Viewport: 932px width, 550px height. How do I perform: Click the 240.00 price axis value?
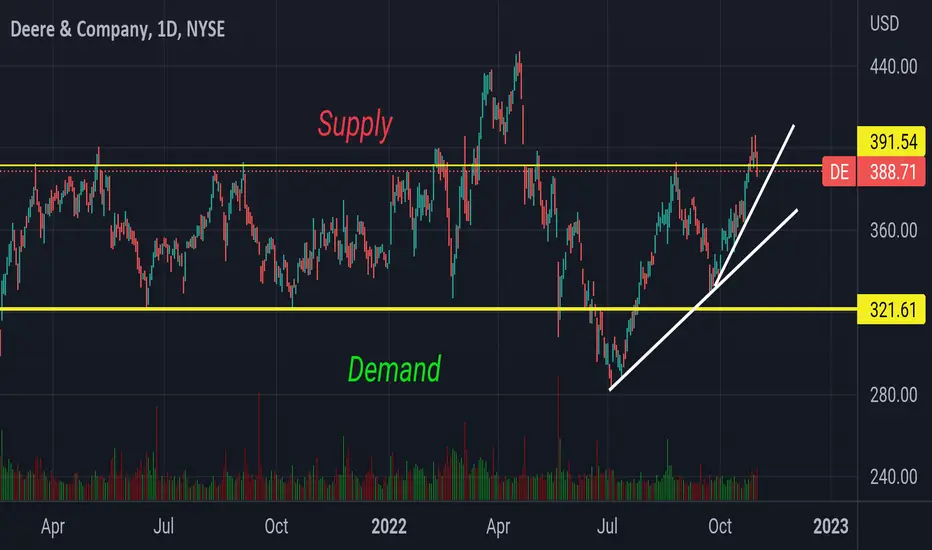point(893,476)
